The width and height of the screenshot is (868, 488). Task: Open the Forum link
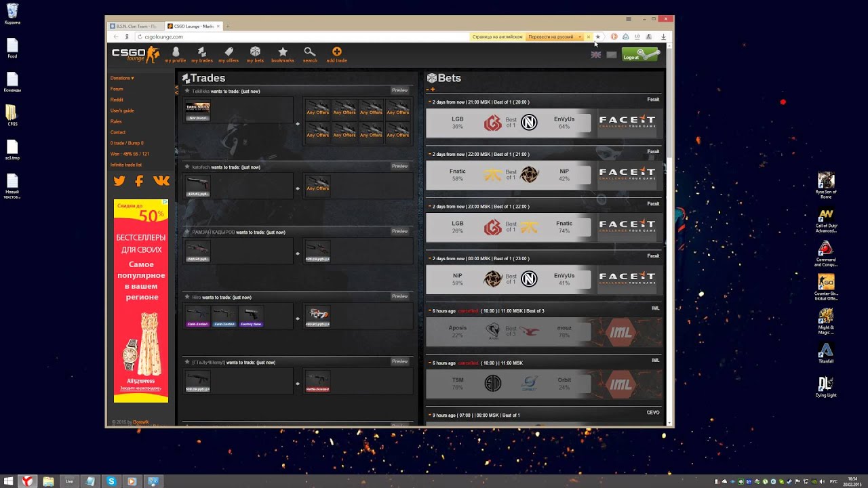pos(117,89)
